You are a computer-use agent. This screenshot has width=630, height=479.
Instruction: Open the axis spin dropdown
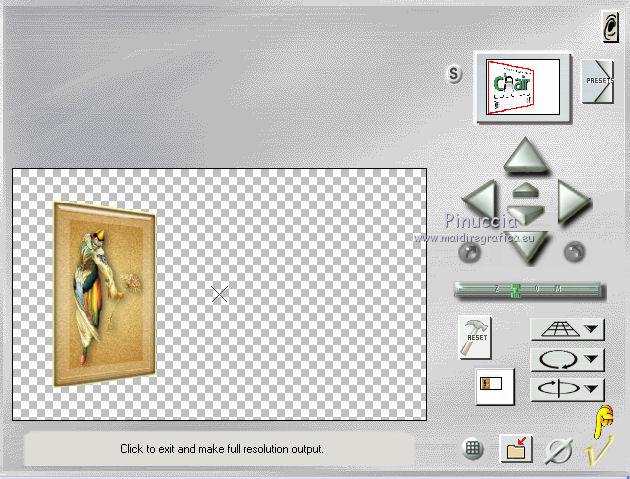(567, 389)
